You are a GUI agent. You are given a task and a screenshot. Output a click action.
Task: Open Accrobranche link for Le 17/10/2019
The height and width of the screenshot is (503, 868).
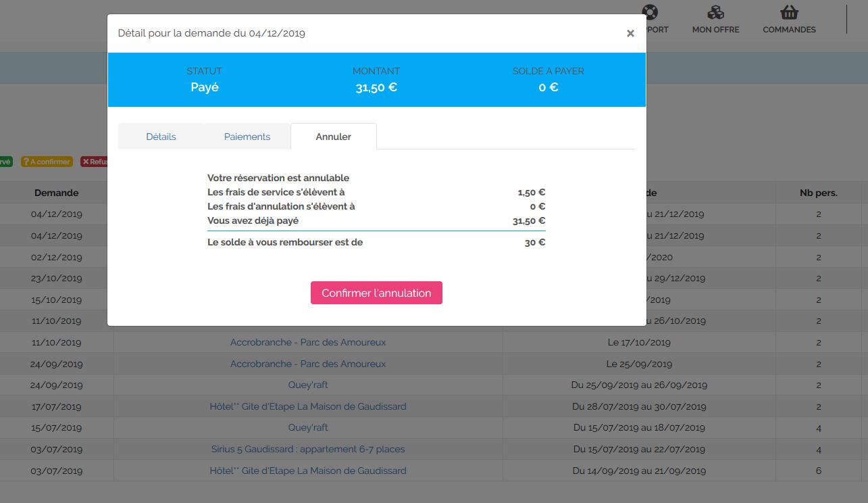coord(308,342)
